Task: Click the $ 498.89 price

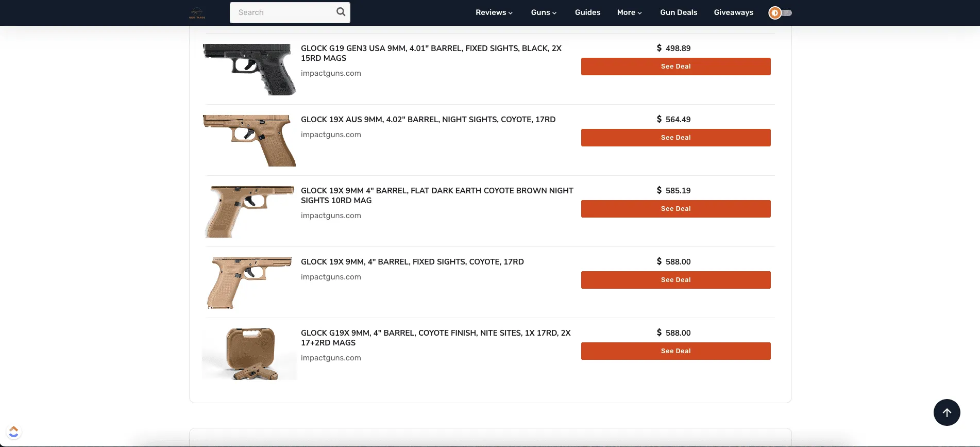Action: coord(673,48)
